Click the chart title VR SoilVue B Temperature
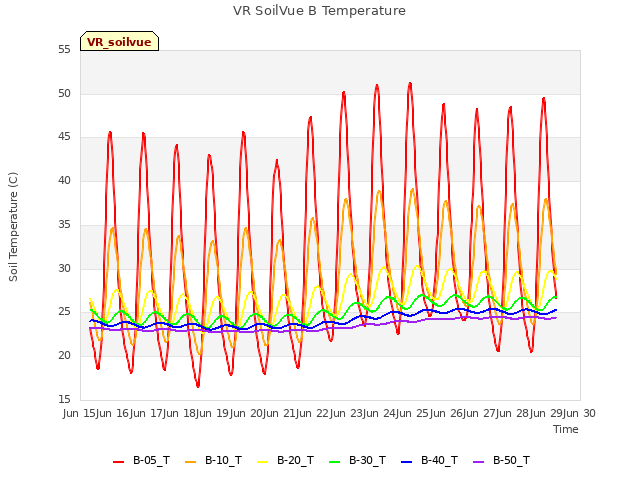This screenshot has width=640, height=480. point(319,11)
